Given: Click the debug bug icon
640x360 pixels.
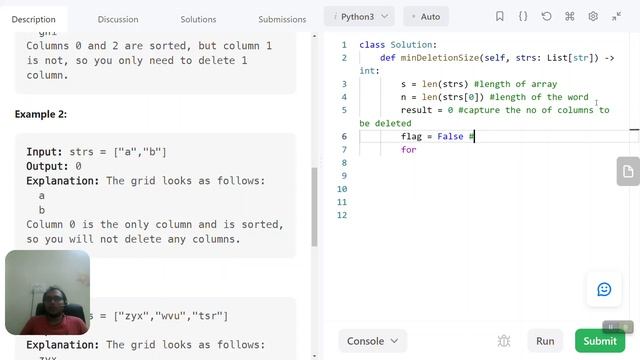Looking at the screenshot, I should pos(504,341).
